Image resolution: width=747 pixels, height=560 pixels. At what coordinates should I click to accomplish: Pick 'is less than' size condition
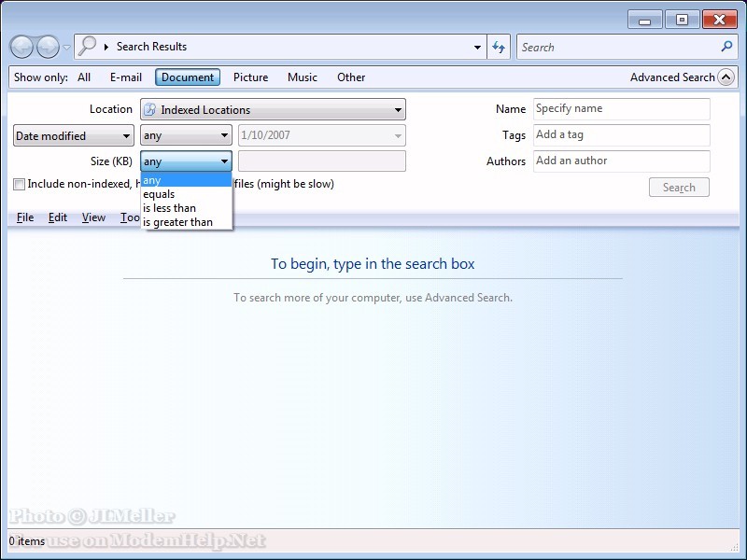tap(186, 208)
